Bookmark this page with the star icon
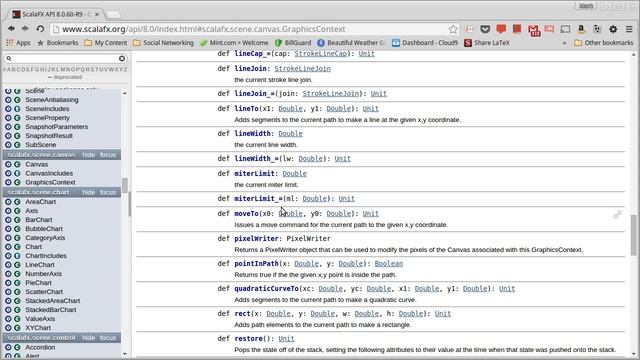Viewport: 640px width, 360px height. [x=453, y=29]
